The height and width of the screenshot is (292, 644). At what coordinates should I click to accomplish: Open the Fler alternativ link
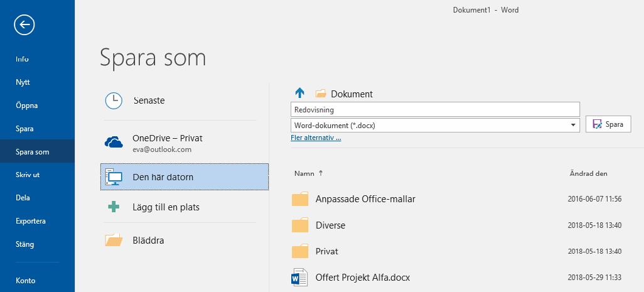(x=316, y=138)
